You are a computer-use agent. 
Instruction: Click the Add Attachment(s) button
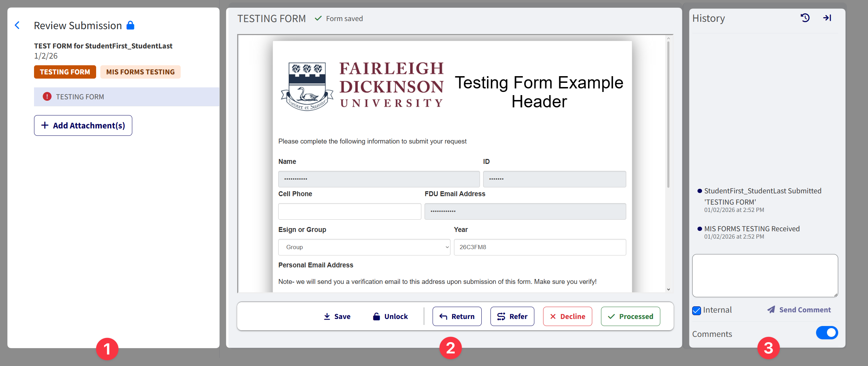(83, 125)
